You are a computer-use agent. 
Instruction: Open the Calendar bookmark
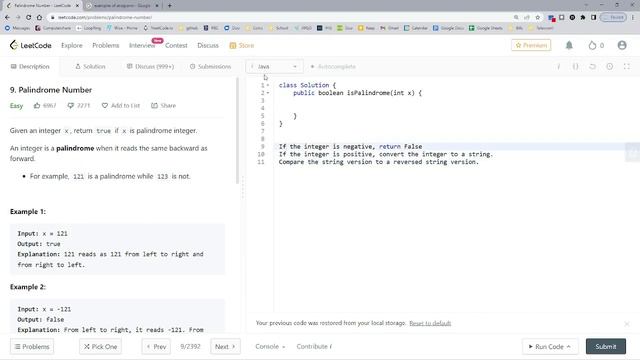(x=416, y=28)
